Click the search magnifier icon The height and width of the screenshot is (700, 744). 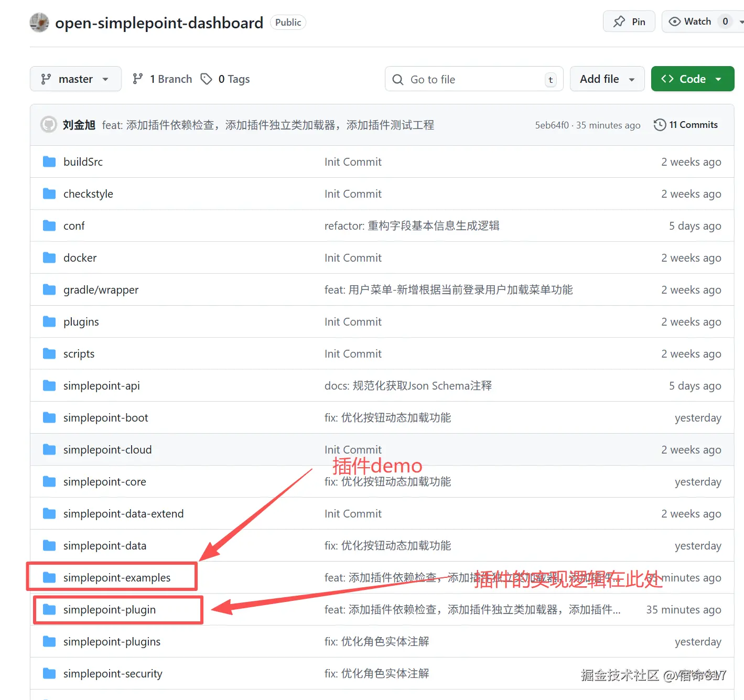[398, 79]
